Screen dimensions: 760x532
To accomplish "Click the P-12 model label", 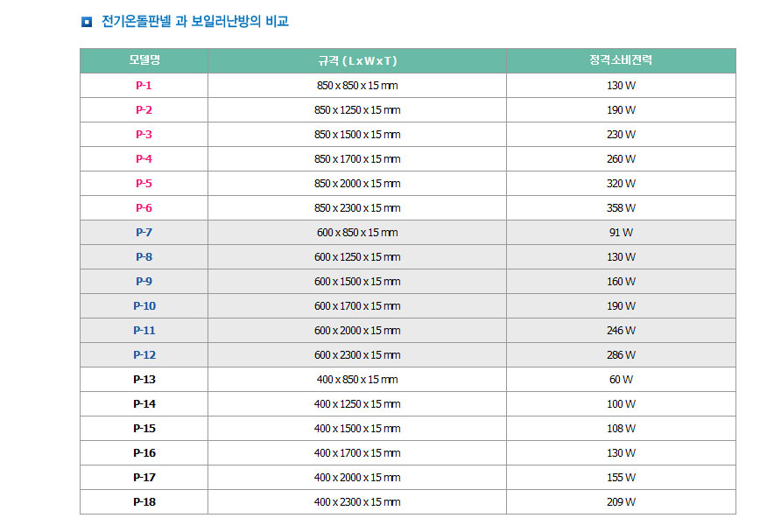I will click(x=144, y=355).
